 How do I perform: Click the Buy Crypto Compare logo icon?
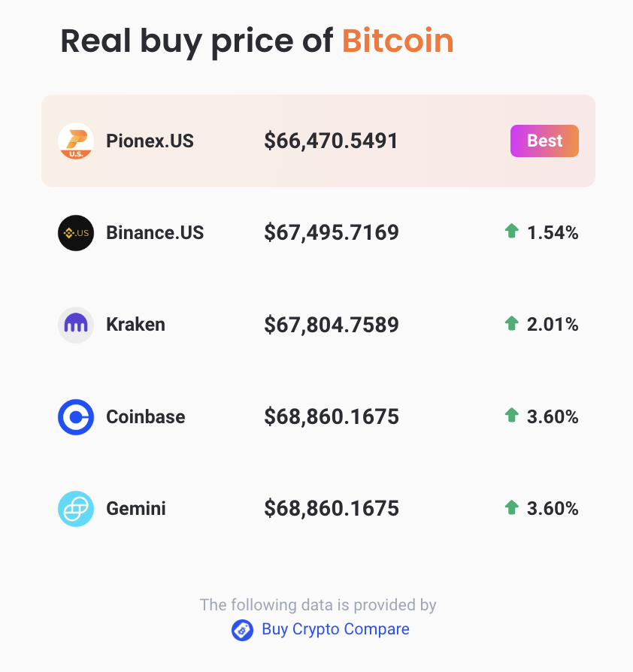pyautogui.click(x=241, y=630)
